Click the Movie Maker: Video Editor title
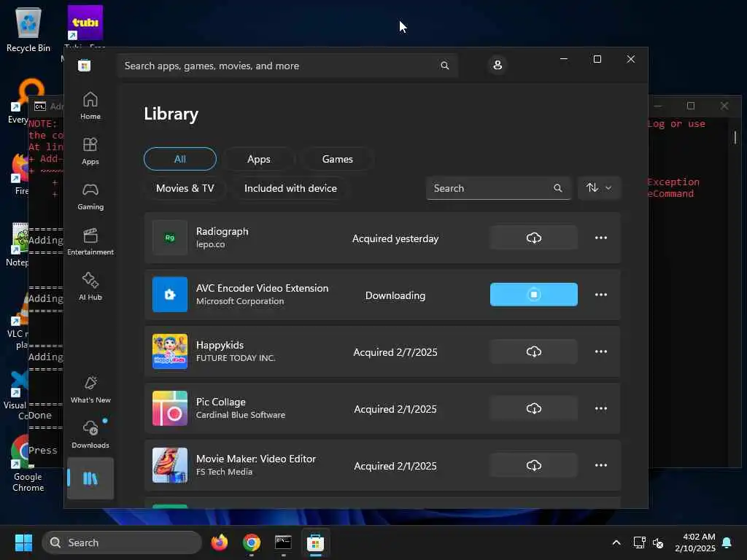Image resolution: width=747 pixels, height=560 pixels. [256, 459]
